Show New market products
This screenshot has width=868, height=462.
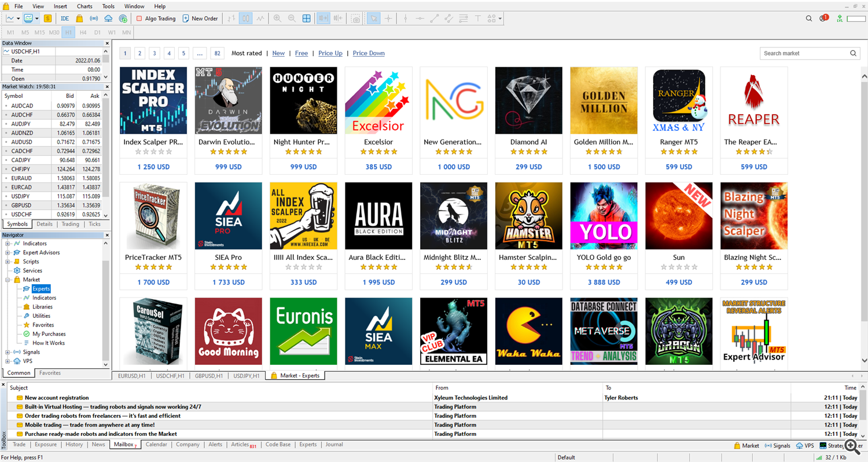tap(278, 53)
